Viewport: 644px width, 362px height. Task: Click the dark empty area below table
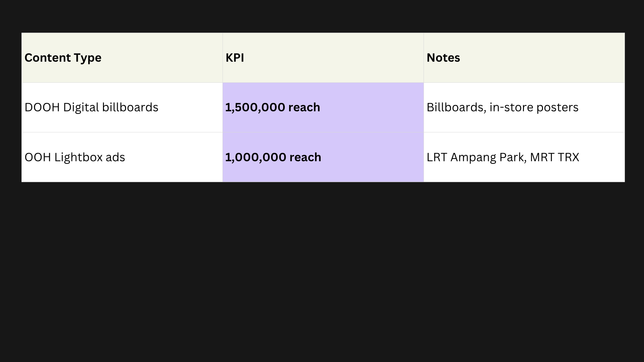coord(322,271)
